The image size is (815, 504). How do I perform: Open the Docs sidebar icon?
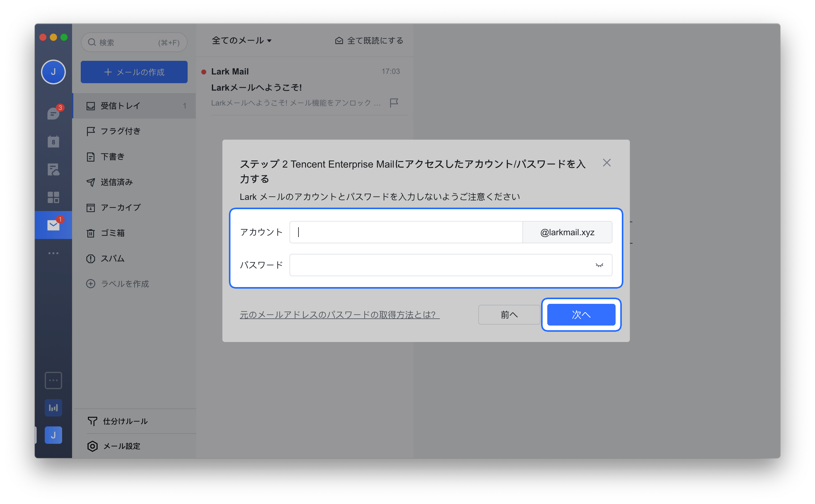(x=53, y=169)
